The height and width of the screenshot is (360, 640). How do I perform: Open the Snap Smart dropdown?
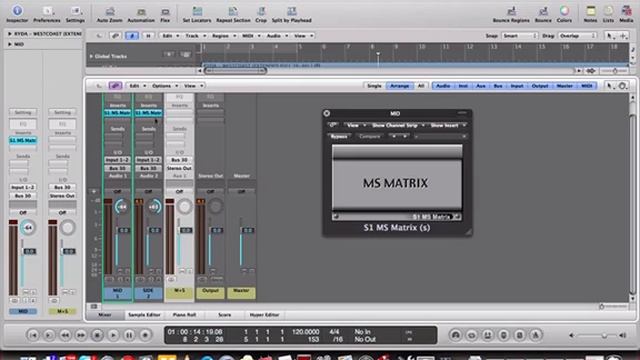[519, 36]
